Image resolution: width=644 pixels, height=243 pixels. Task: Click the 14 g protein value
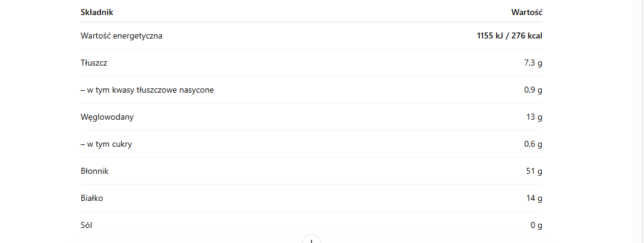tap(535, 198)
